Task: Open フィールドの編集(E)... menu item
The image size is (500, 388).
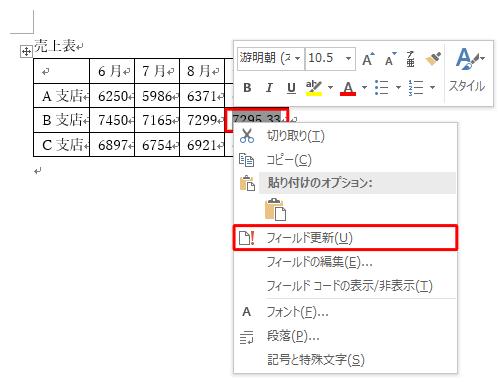Action: tap(345, 262)
